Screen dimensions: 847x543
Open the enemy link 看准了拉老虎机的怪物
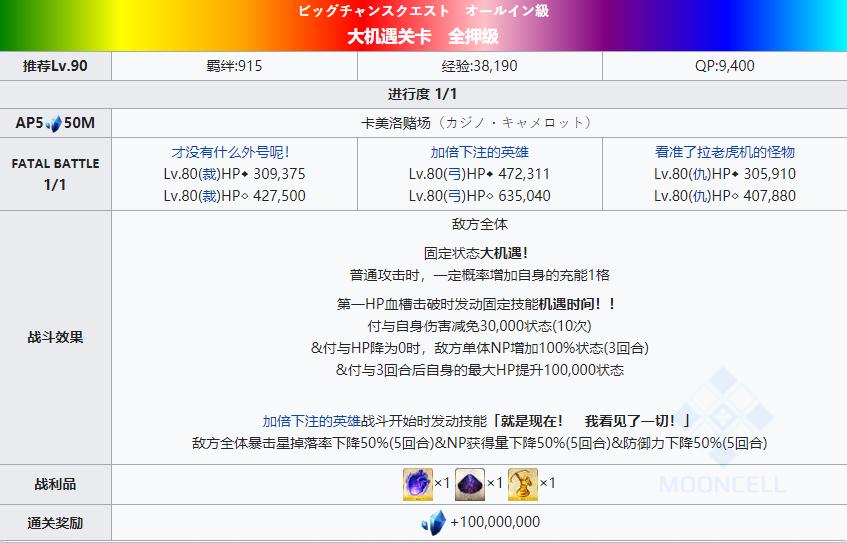pos(724,152)
